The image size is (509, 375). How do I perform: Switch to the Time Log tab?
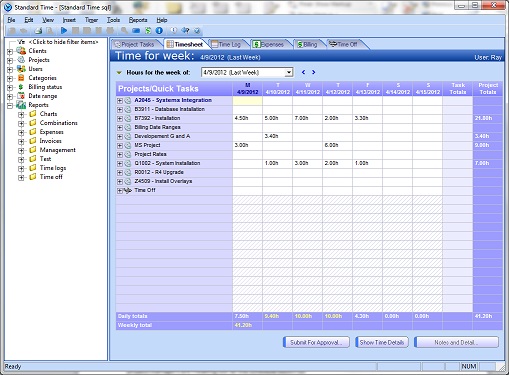tap(229, 44)
